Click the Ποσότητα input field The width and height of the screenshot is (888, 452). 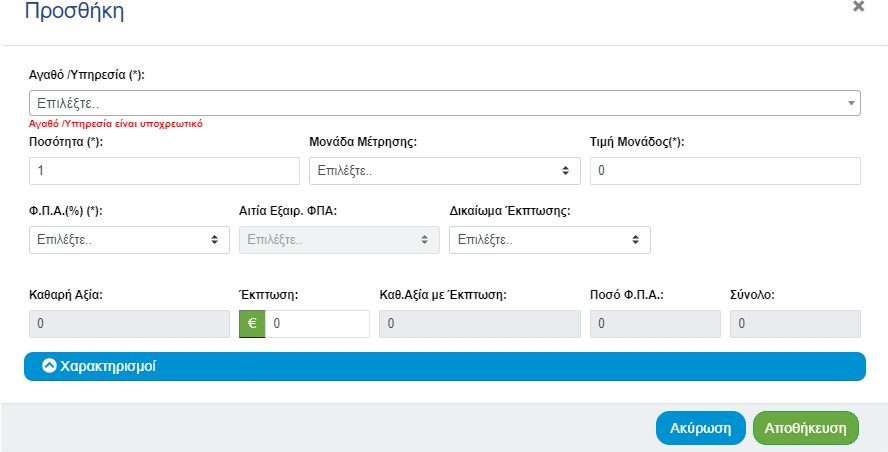164,171
